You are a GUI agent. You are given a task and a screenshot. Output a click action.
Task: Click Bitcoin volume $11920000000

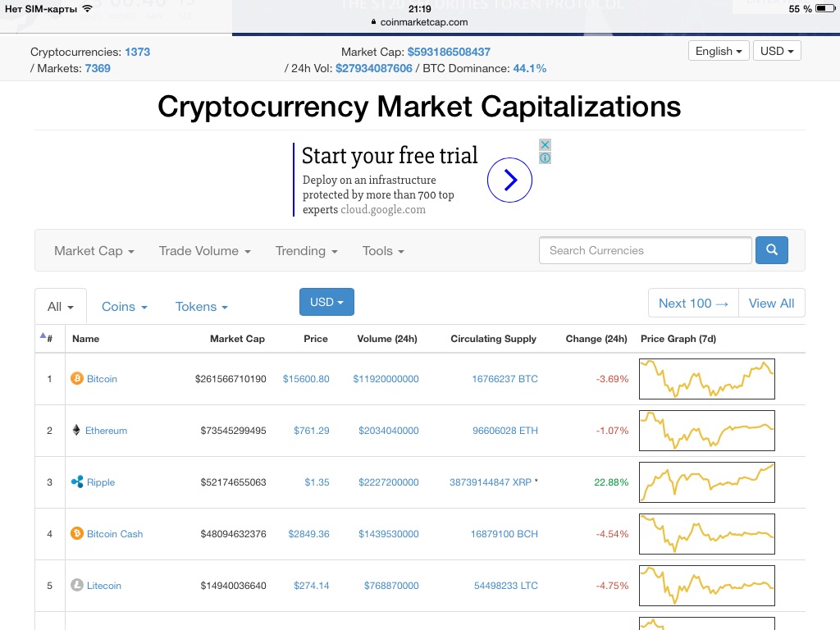click(x=386, y=379)
